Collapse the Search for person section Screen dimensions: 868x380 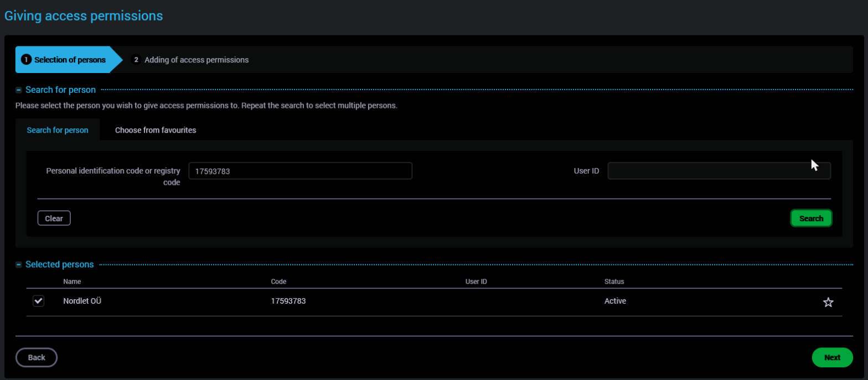(x=19, y=90)
